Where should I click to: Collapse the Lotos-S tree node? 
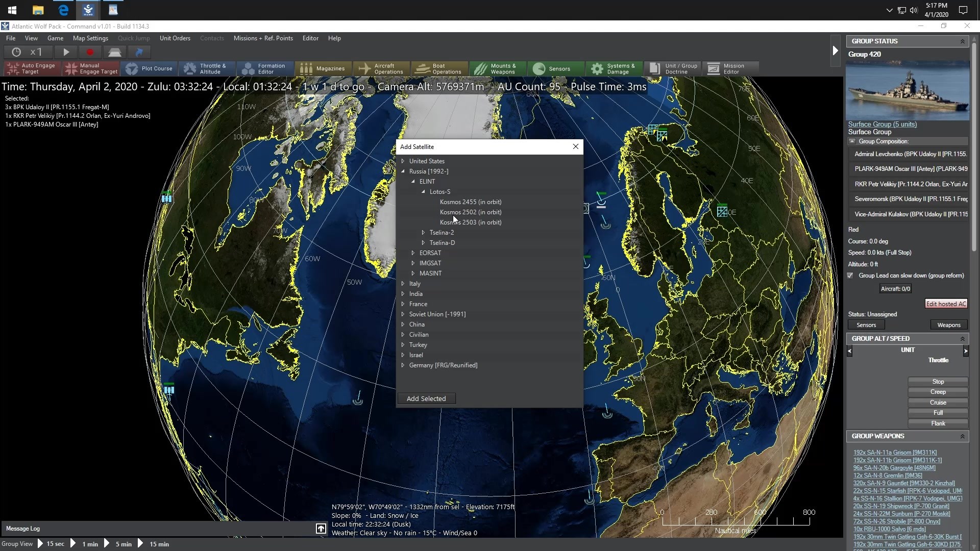423,192
